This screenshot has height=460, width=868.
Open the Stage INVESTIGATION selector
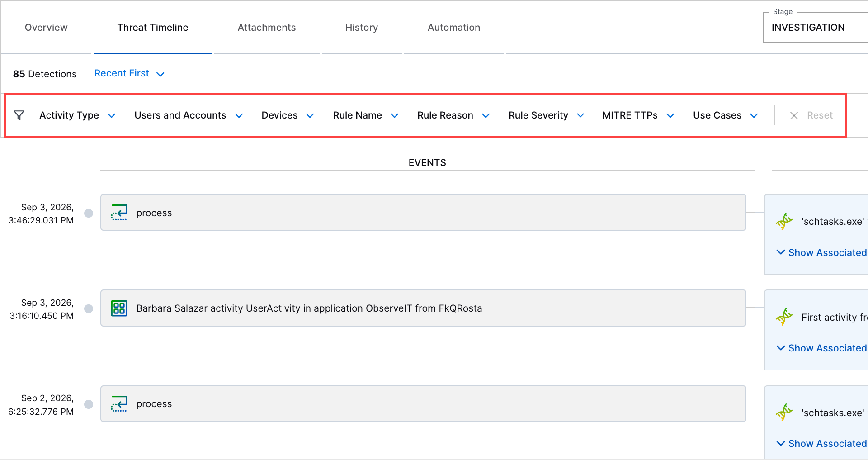click(815, 28)
